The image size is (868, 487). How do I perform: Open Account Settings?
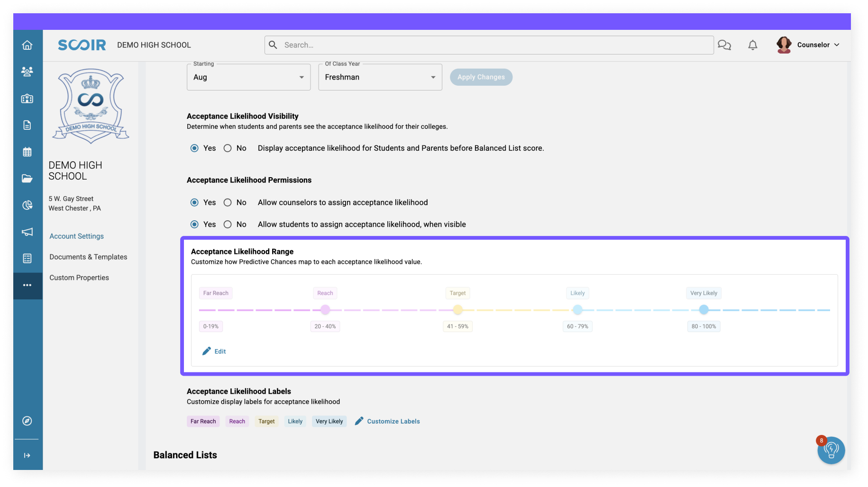point(77,236)
